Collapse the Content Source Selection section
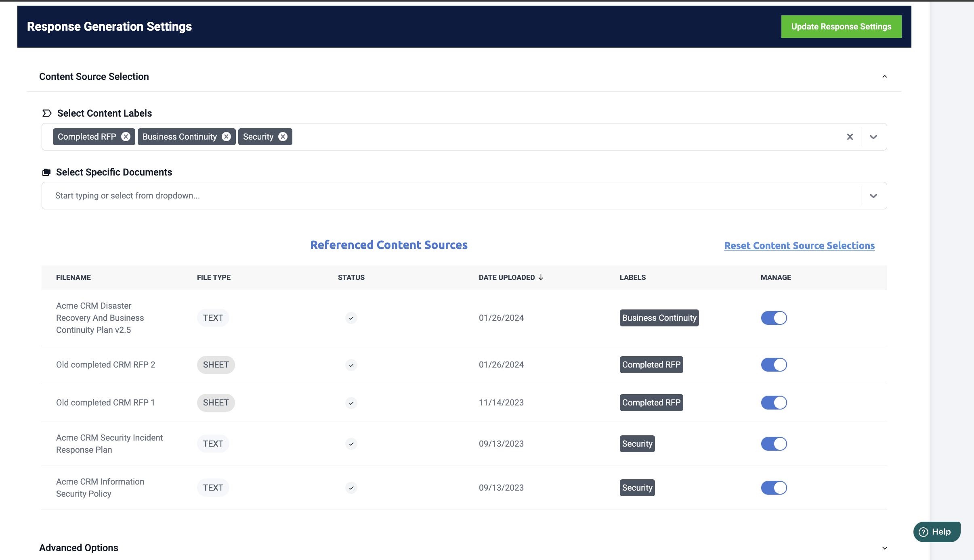The height and width of the screenshot is (560, 974). (884, 77)
